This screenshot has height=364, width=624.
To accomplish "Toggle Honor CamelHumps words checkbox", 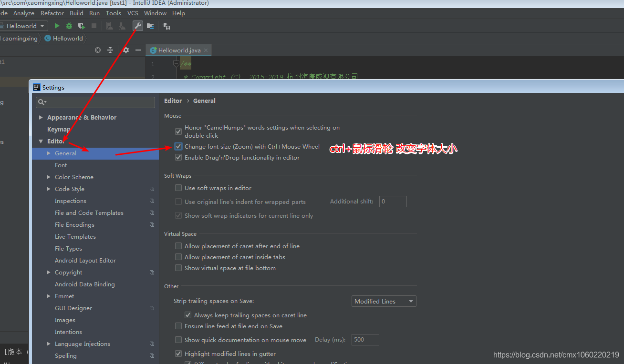I will click(178, 131).
